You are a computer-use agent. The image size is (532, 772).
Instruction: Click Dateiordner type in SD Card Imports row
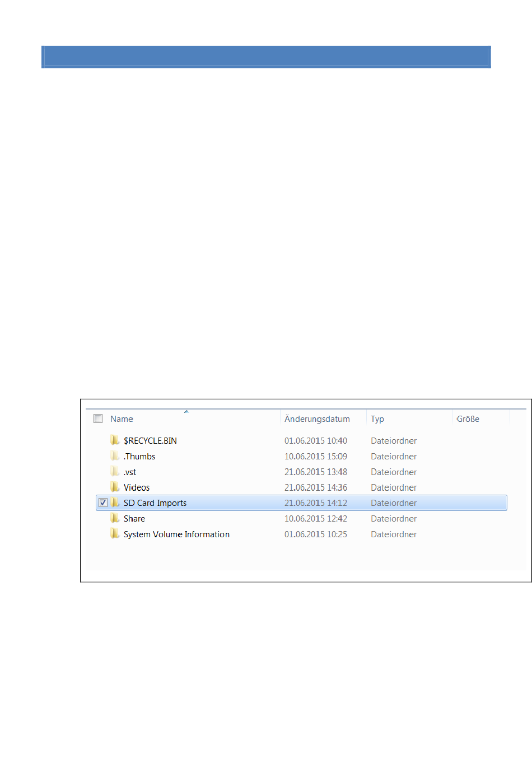[x=394, y=503]
